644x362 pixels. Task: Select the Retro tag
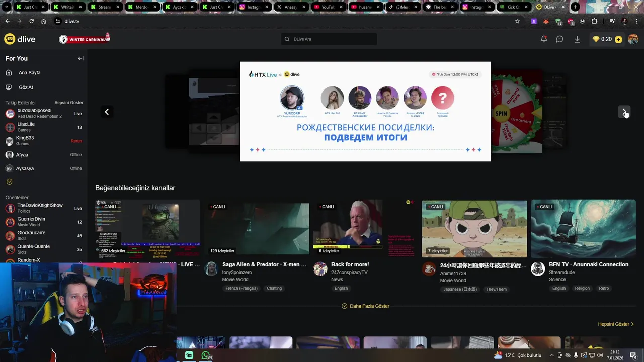tap(604, 288)
